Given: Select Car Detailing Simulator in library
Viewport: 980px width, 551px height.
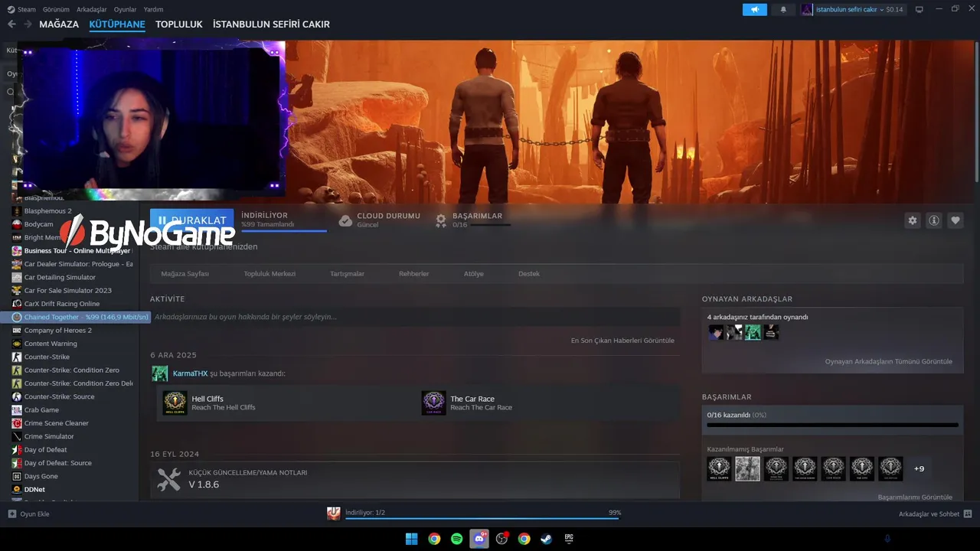Looking at the screenshot, I should (60, 277).
